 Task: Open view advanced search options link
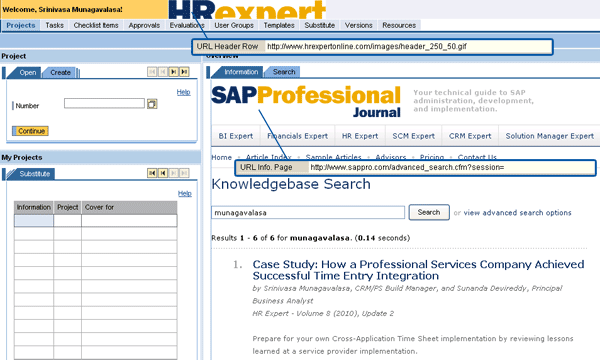[x=517, y=213]
